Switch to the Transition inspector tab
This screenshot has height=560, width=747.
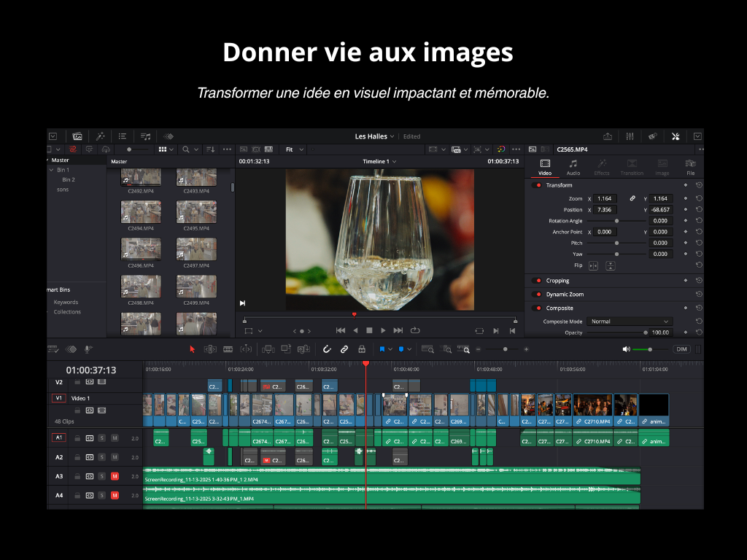[632, 168]
